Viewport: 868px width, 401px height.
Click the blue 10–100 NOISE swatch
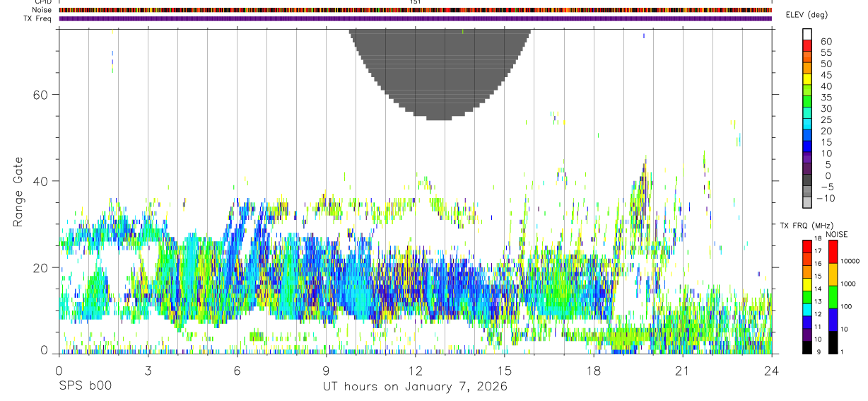pyautogui.click(x=833, y=319)
